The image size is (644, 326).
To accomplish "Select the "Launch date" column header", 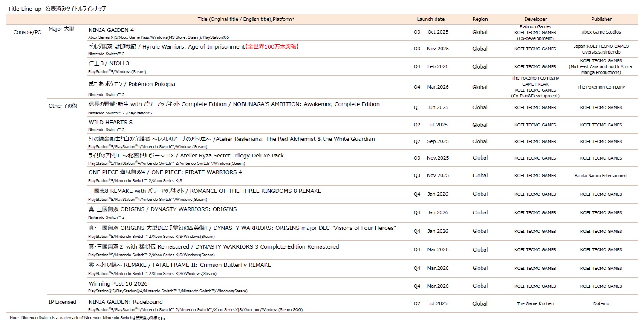I will pyautogui.click(x=430, y=19).
